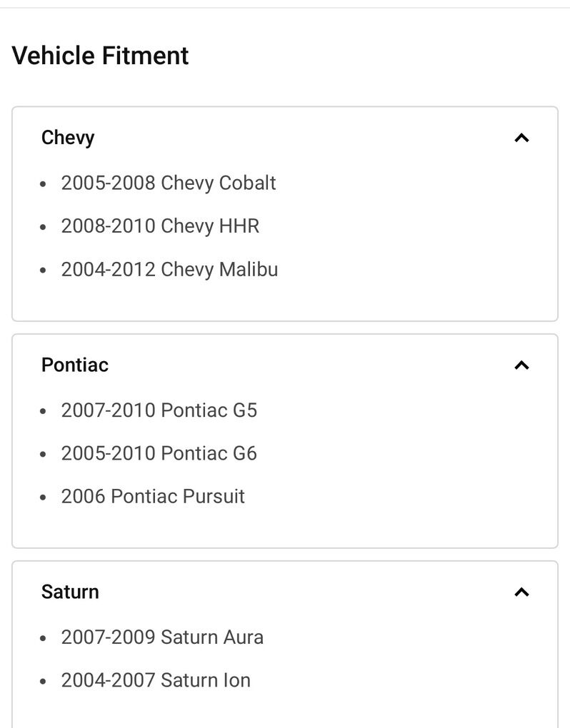Viewport: 570px width, 728px height.
Task: Choose the 2004-2007 Saturn Ion entry
Action: click(x=156, y=680)
